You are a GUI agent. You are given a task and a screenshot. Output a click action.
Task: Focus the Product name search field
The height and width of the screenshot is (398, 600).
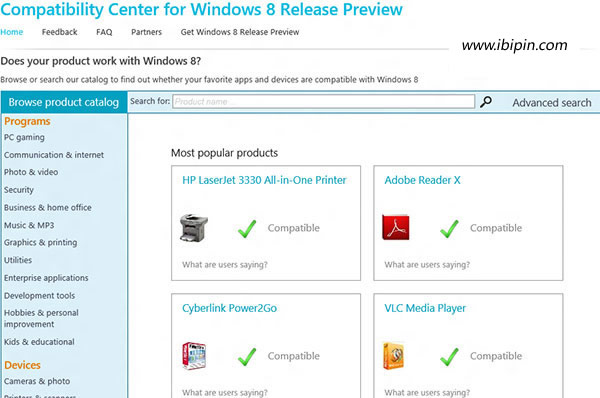pos(323,101)
